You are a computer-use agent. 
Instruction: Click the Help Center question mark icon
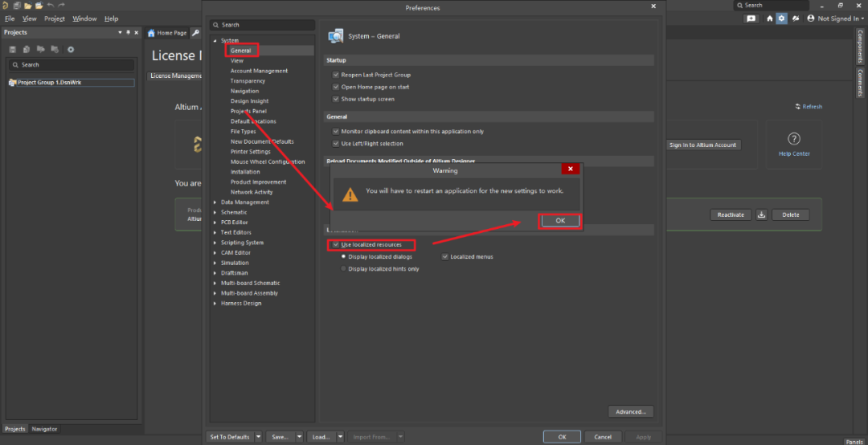[x=793, y=139]
